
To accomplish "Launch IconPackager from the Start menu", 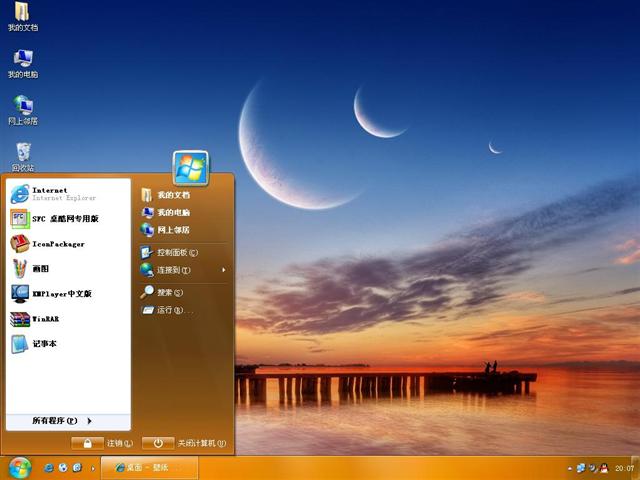I will pyautogui.click(x=57, y=244).
